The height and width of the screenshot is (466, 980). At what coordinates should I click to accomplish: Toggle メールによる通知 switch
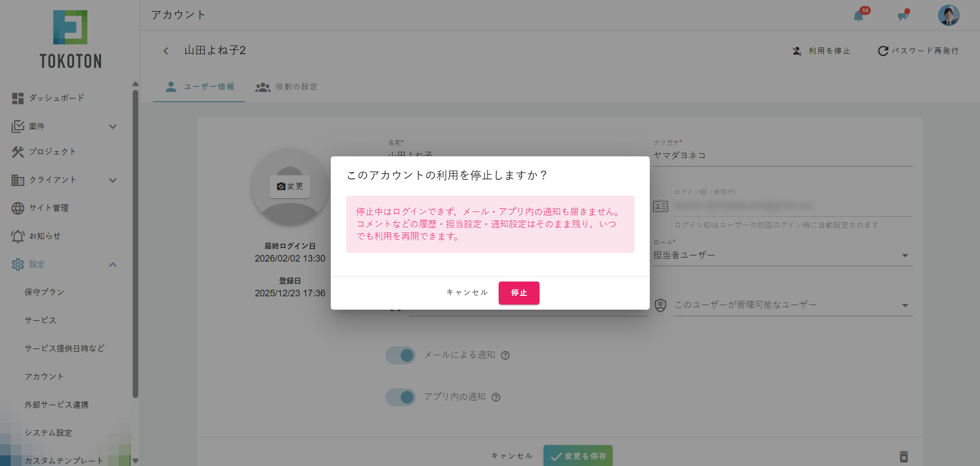click(401, 355)
